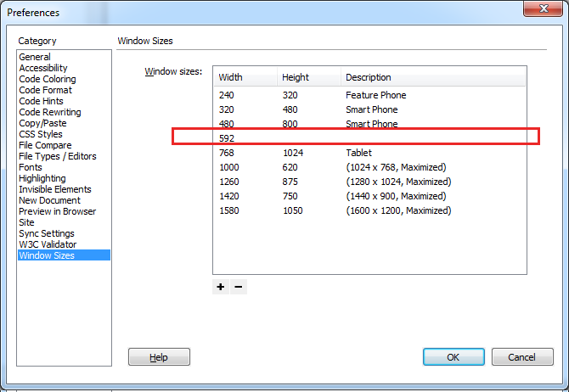Select height cell 480 in Smart Phone row
The image size is (569, 392).
[x=290, y=109]
